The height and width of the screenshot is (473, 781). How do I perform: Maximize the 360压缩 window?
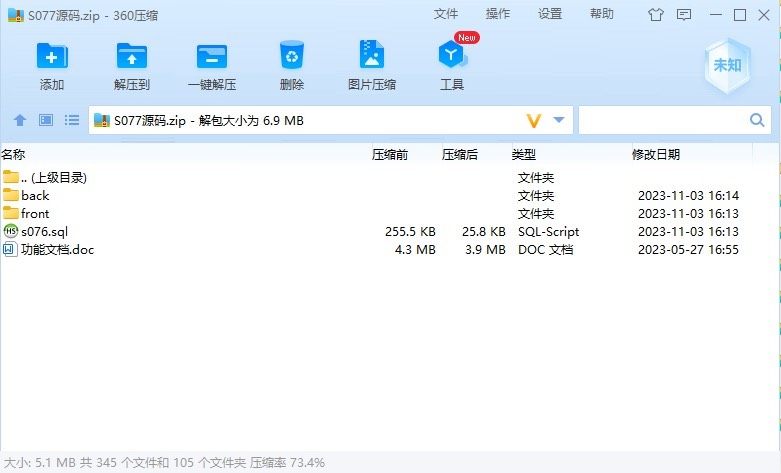pyautogui.click(x=740, y=15)
